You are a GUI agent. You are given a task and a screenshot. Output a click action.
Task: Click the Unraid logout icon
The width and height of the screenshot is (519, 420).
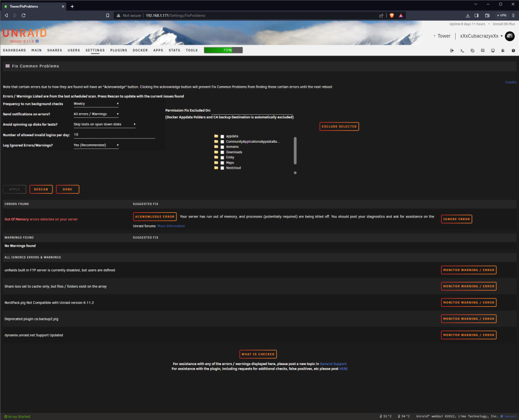click(x=452, y=51)
